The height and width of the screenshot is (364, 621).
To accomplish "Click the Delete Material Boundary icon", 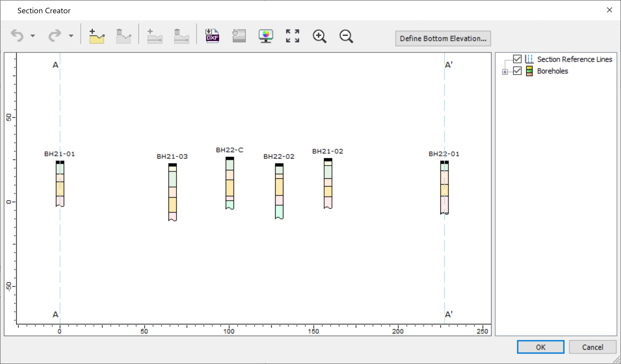I will (124, 36).
